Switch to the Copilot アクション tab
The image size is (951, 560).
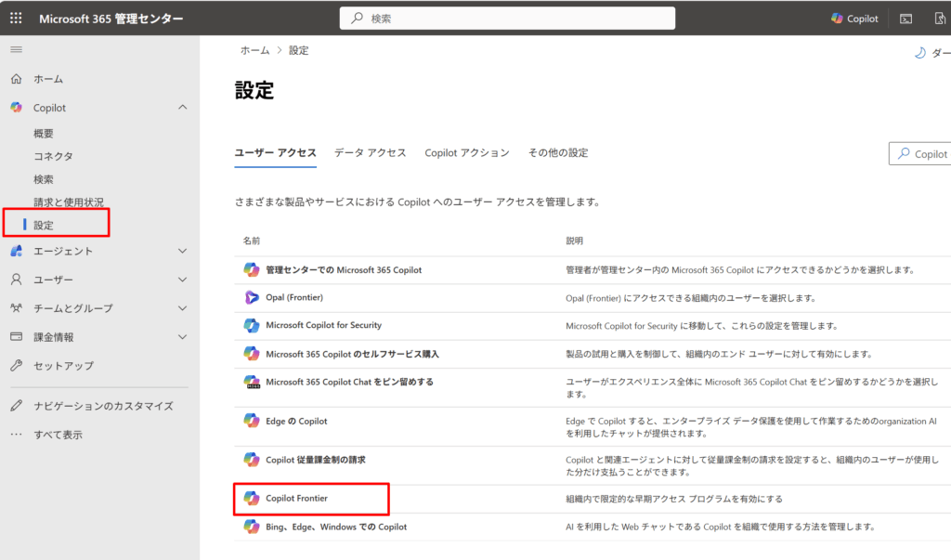(466, 153)
